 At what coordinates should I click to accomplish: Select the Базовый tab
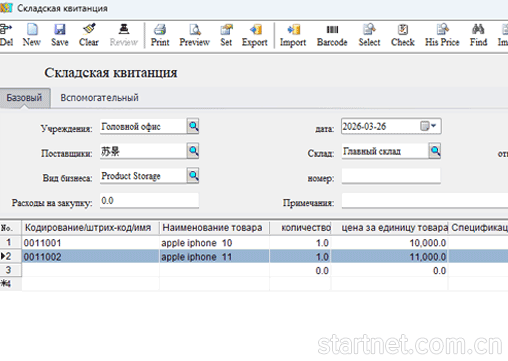tap(25, 98)
